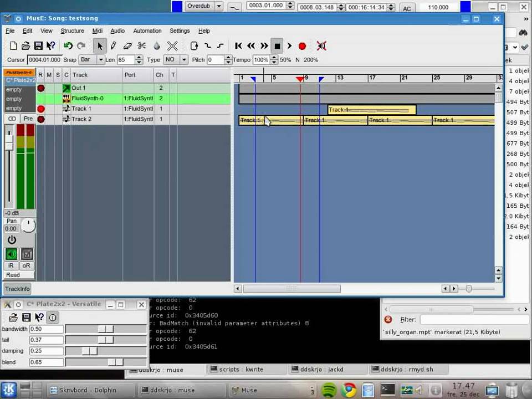Toggle record arm on Track 1
This screenshot has height=399, width=532.
(x=41, y=109)
